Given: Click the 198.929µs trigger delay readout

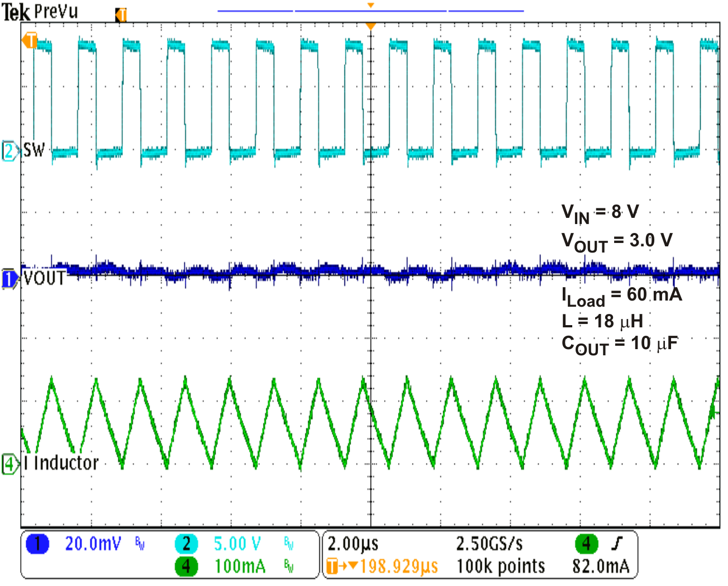Looking at the screenshot, I should coord(399,566).
